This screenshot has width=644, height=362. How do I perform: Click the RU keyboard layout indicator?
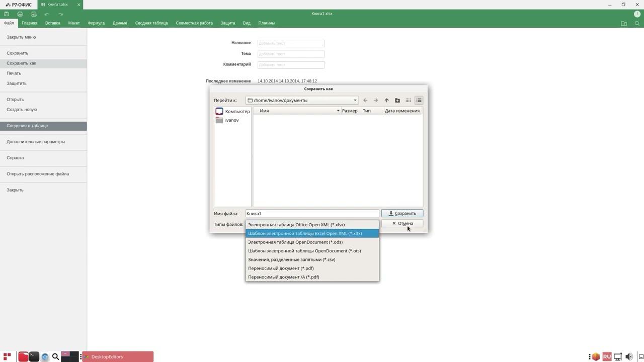607,356
